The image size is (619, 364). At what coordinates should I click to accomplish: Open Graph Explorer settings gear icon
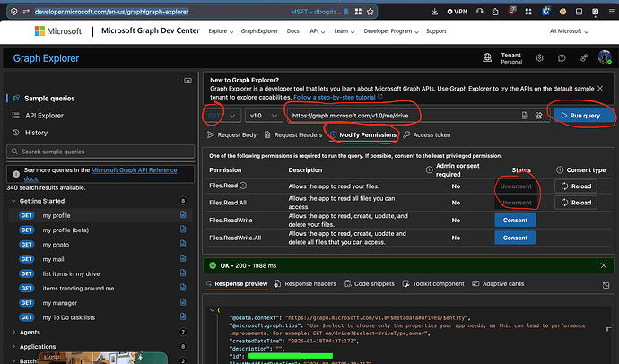tap(540, 58)
